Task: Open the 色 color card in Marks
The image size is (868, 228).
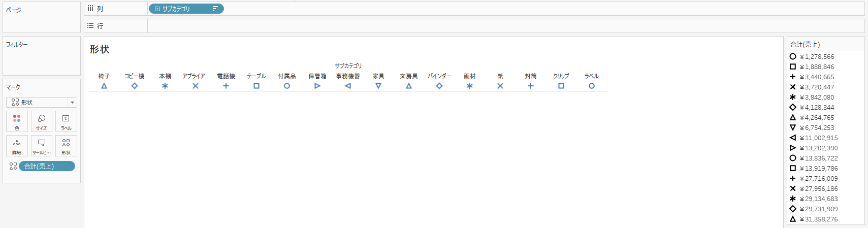Action: (17, 121)
